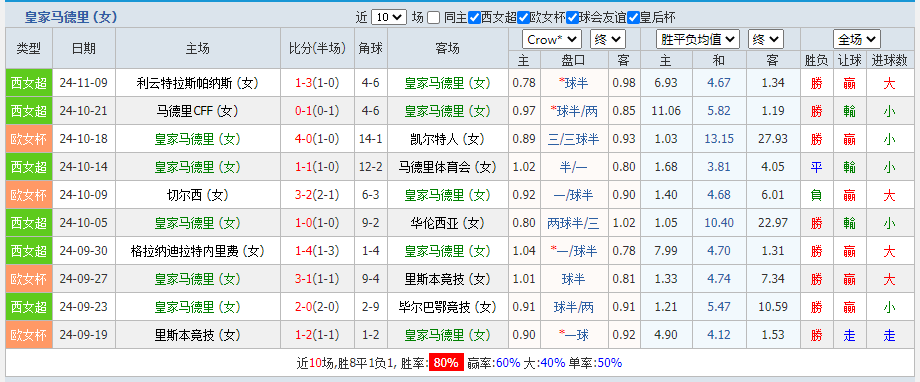Screen dimensions: 920x382
Task: Uncheck the 西女超 filter checkbox
Action: click(x=475, y=18)
